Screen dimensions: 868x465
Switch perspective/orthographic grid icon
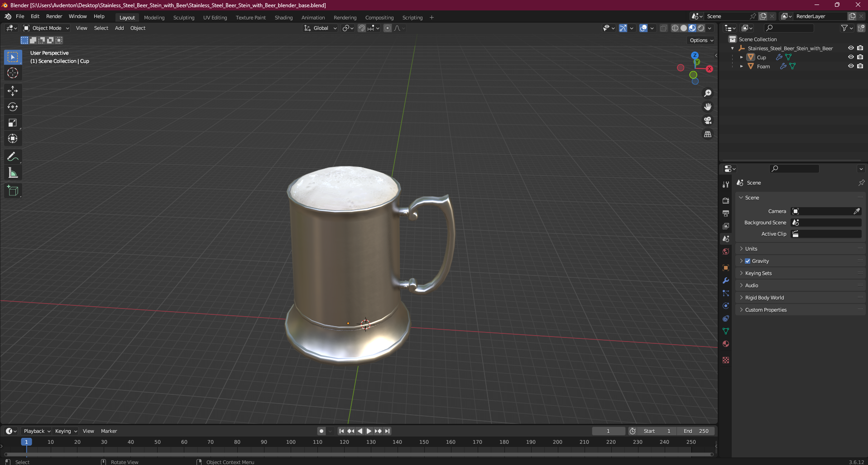(x=708, y=134)
